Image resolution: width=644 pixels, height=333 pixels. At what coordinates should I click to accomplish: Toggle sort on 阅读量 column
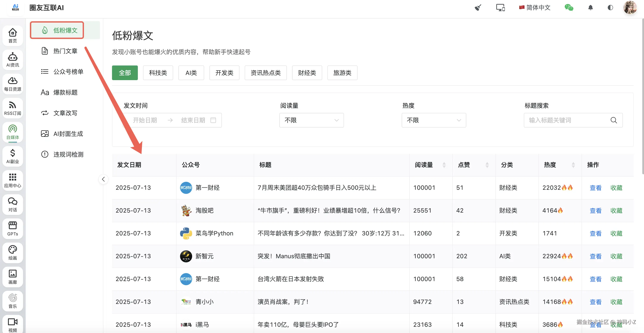(444, 165)
